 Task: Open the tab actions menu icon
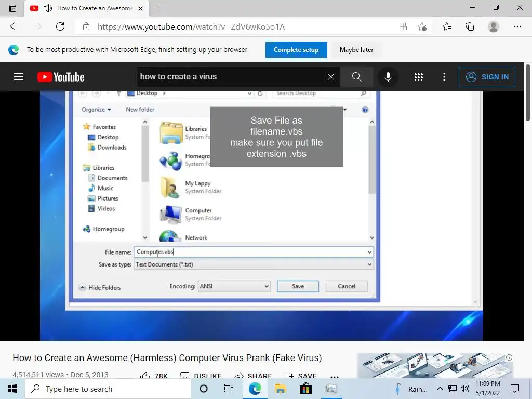click(12, 8)
